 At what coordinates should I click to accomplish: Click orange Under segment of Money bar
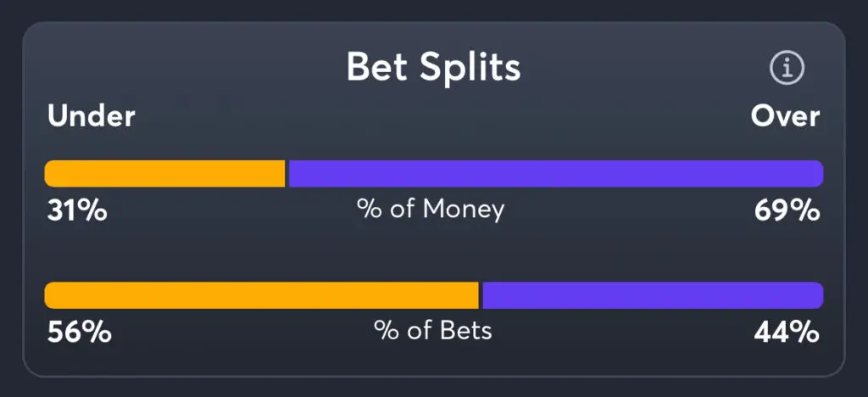164,174
